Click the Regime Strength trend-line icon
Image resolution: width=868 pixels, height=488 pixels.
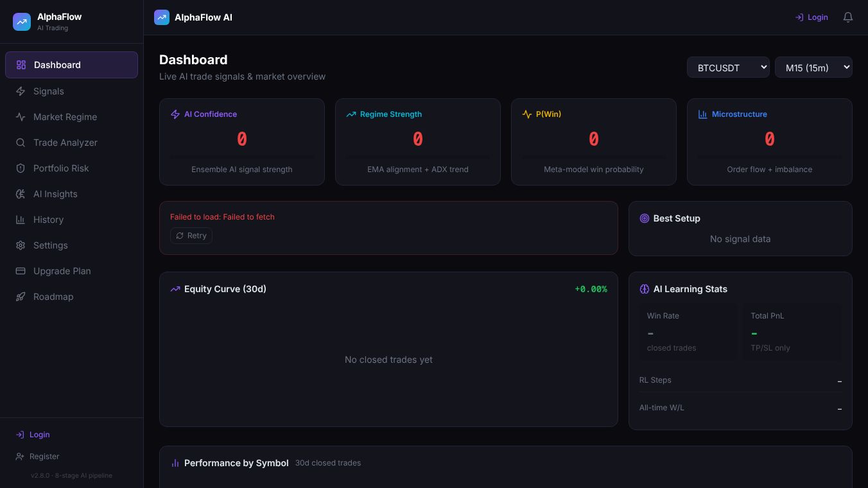tap(351, 114)
